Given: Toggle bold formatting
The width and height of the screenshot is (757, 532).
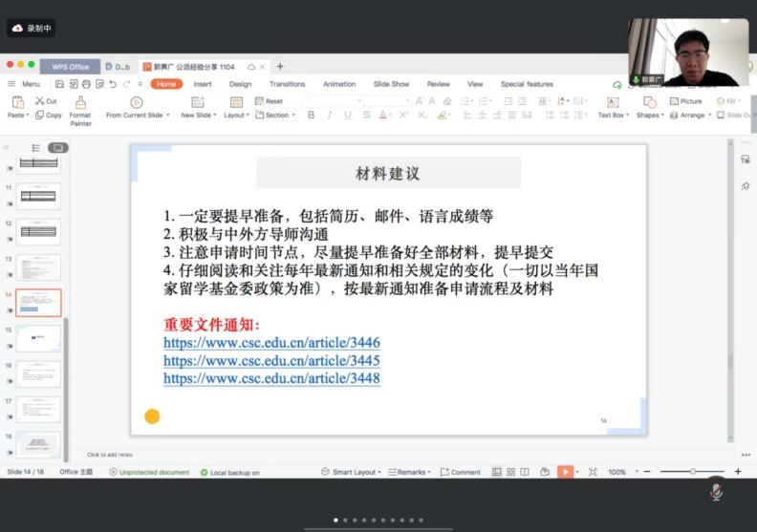Looking at the screenshot, I should [x=311, y=115].
